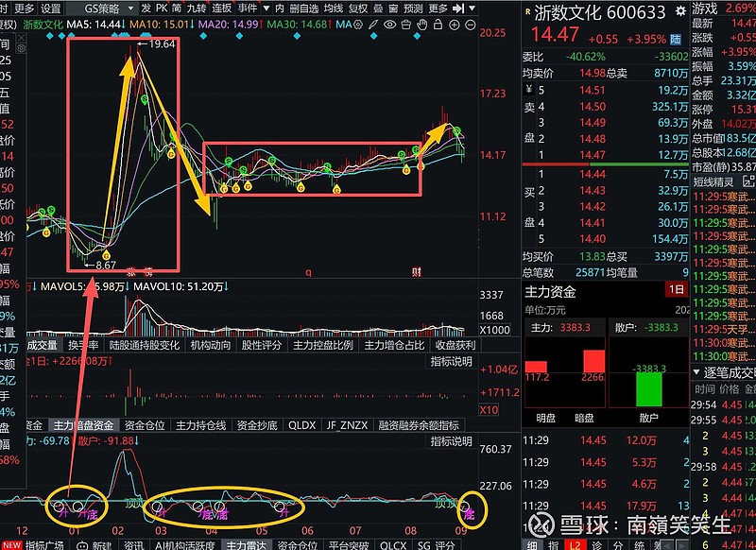
Task: Select the 九转 indicator button
Action: pyautogui.click(x=197, y=9)
